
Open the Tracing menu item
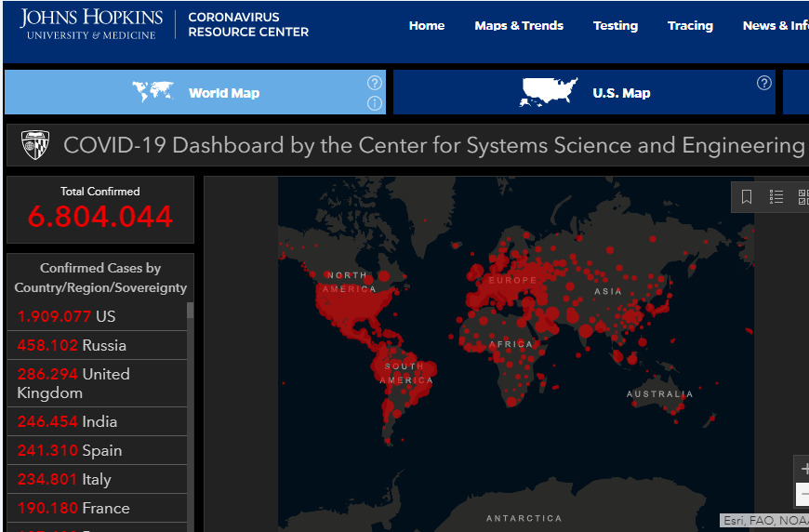pyautogui.click(x=690, y=25)
